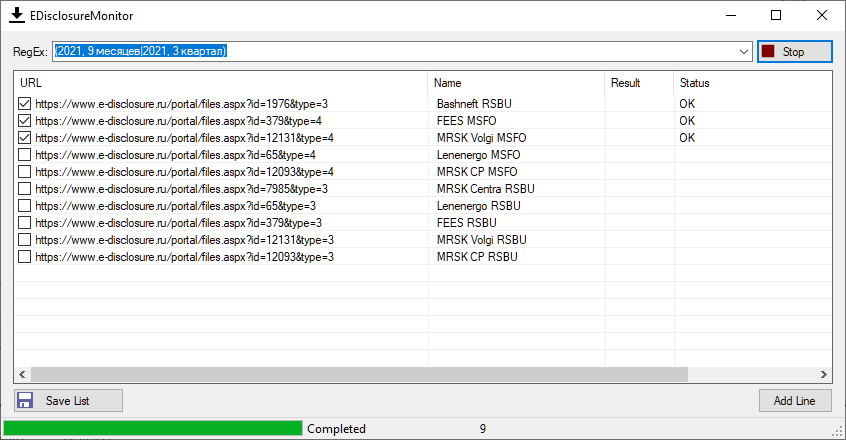846x440 pixels.
Task: Uncheck the Bashneft RSBU row checkbox
Action: pyautogui.click(x=24, y=104)
